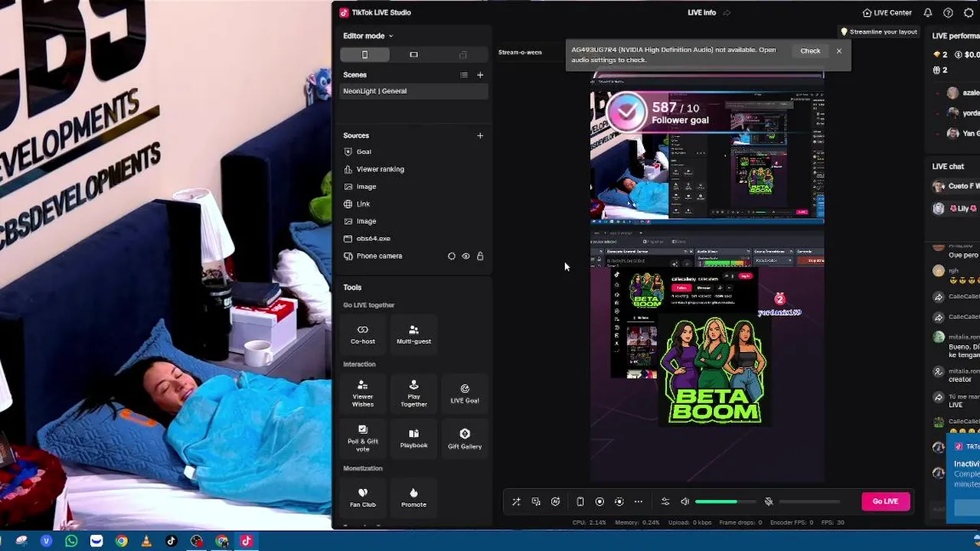980x551 pixels.
Task: Open the Gift Gallery tool
Action: click(x=465, y=439)
